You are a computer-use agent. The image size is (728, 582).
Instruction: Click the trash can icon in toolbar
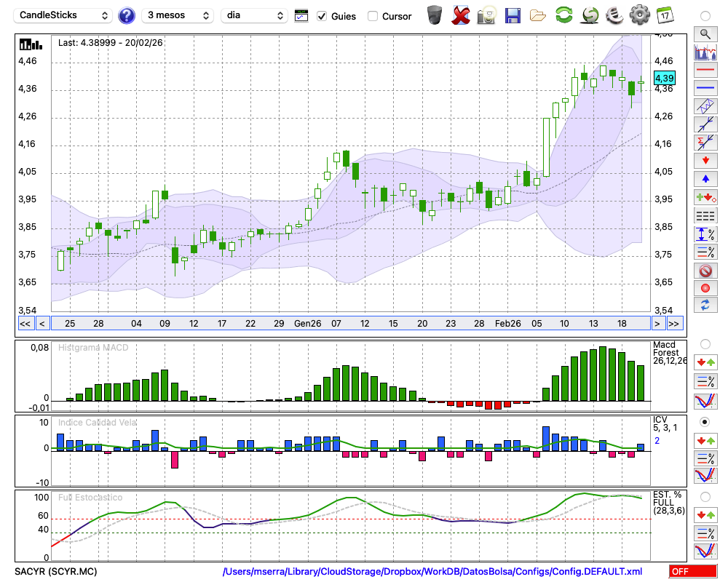click(435, 15)
